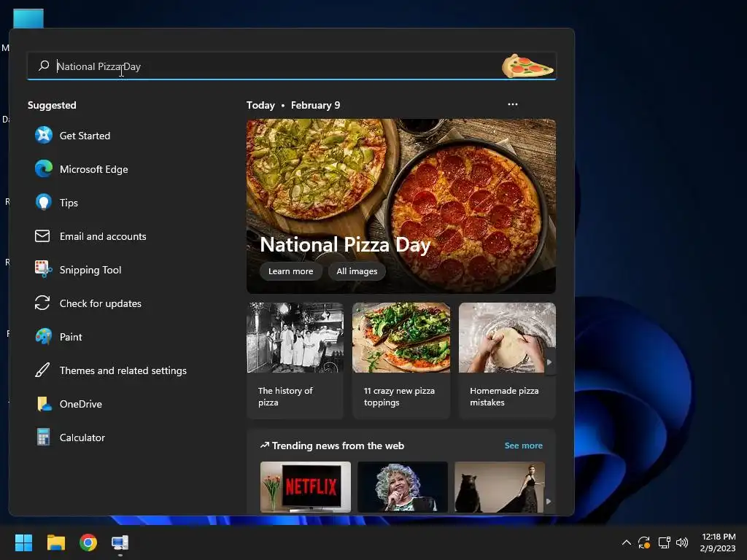The height and width of the screenshot is (560, 747).
Task: Open the singer news thumbnail
Action: coord(403,486)
